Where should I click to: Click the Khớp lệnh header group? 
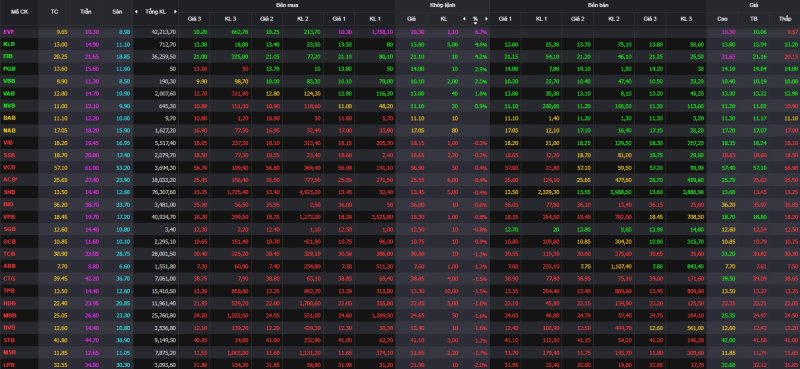[442, 4]
